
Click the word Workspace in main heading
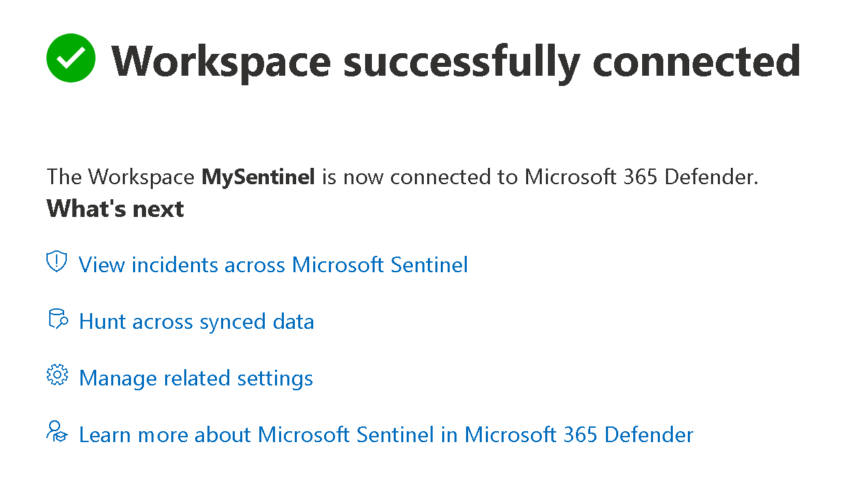pyautogui.click(x=221, y=61)
